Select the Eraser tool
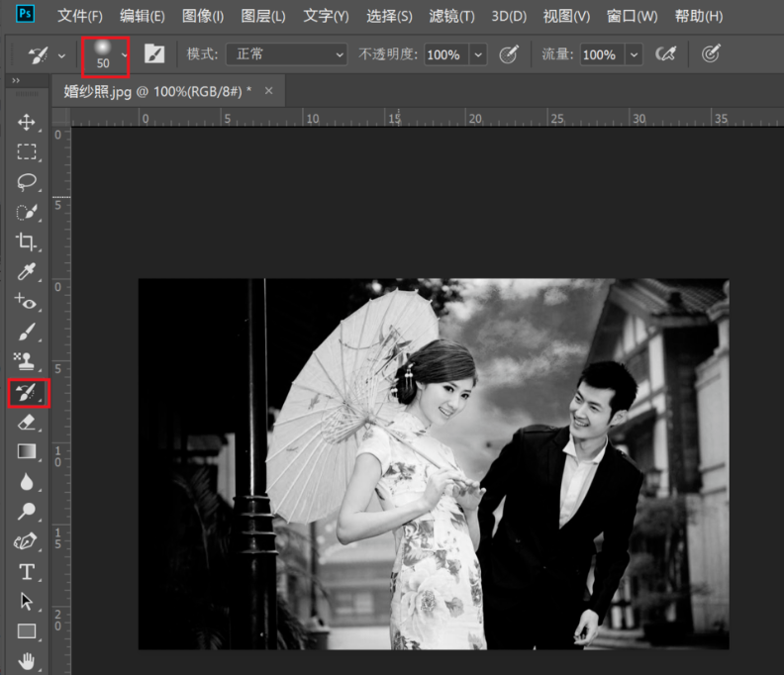The width and height of the screenshot is (784, 675). point(27,422)
